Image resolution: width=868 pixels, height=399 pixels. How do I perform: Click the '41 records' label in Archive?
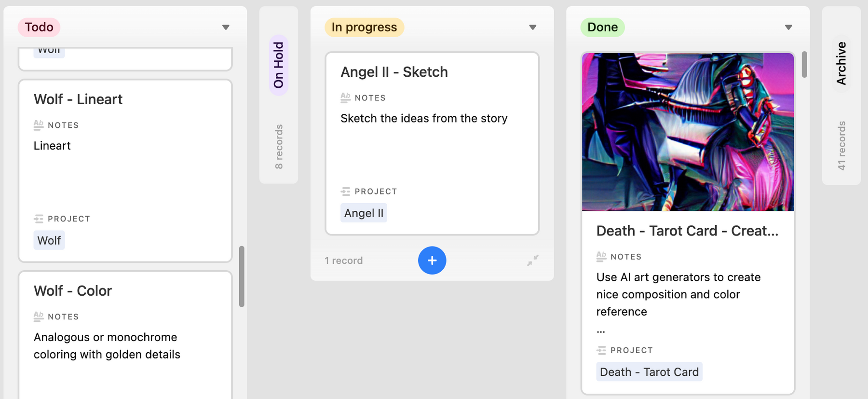click(841, 145)
